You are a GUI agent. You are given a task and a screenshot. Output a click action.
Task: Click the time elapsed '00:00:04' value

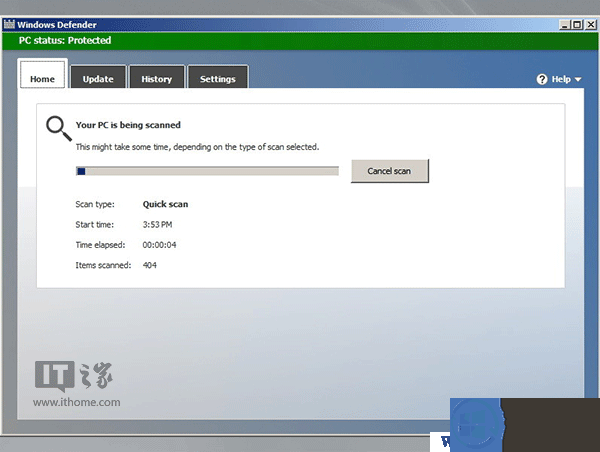(x=160, y=245)
